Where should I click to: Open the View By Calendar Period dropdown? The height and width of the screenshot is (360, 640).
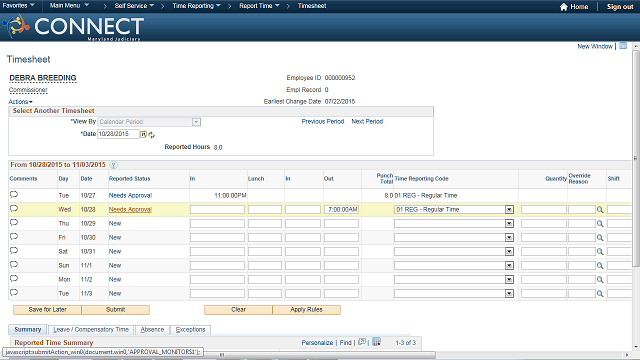point(196,122)
